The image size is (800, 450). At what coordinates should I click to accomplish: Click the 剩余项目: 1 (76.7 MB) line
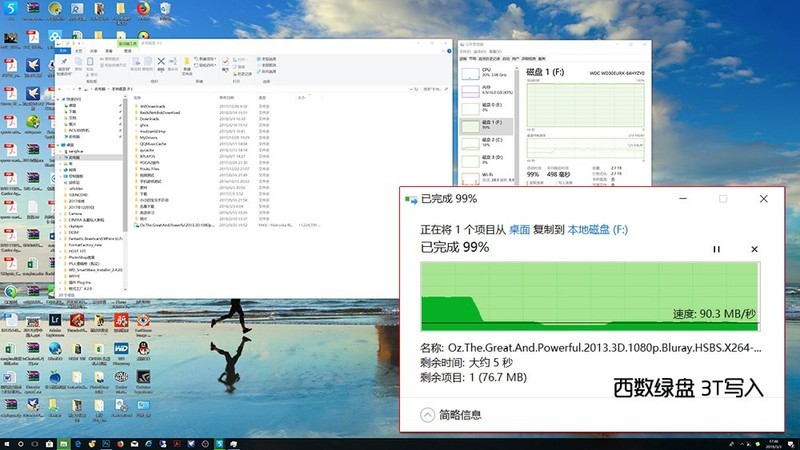pos(473,378)
